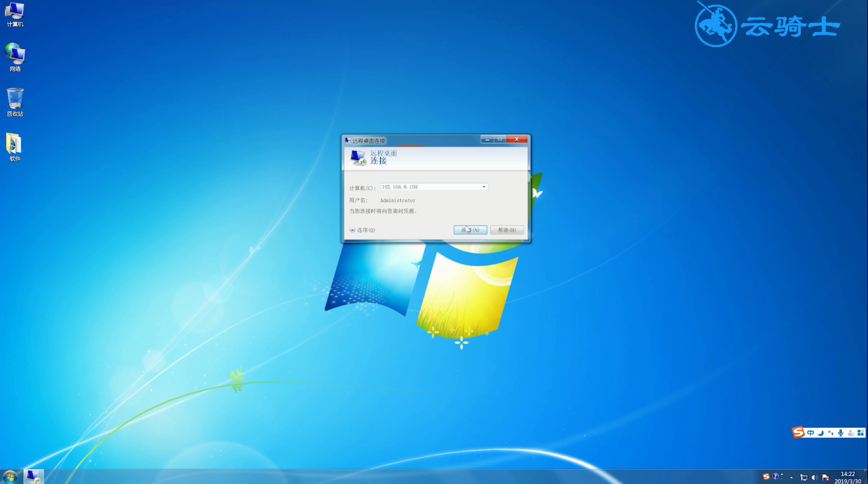Open the Sogou toolbox grid icon

pyautogui.click(x=861, y=433)
